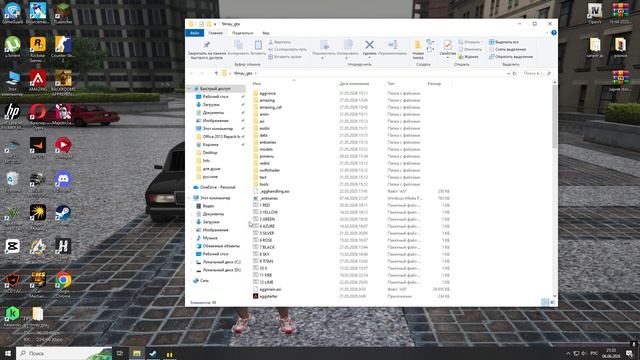Click Выделить все (Select all)

coord(504,42)
